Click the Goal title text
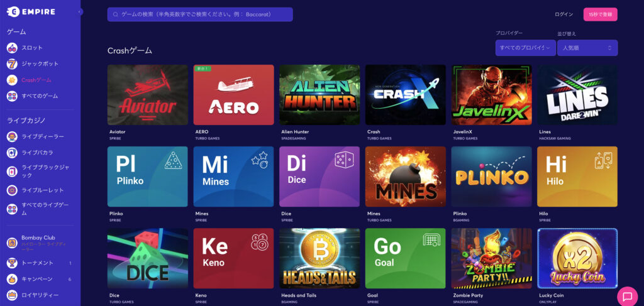Image resolution: width=644 pixels, height=306 pixels. coord(372,295)
